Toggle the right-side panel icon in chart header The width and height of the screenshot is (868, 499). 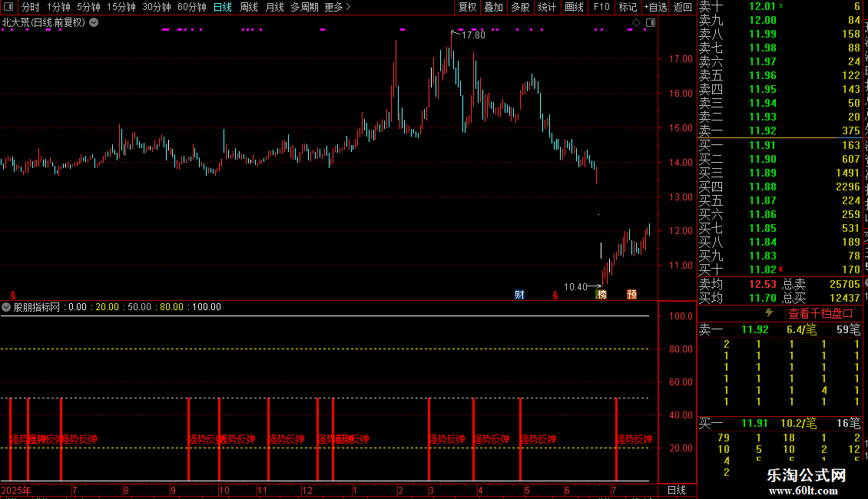[651, 23]
